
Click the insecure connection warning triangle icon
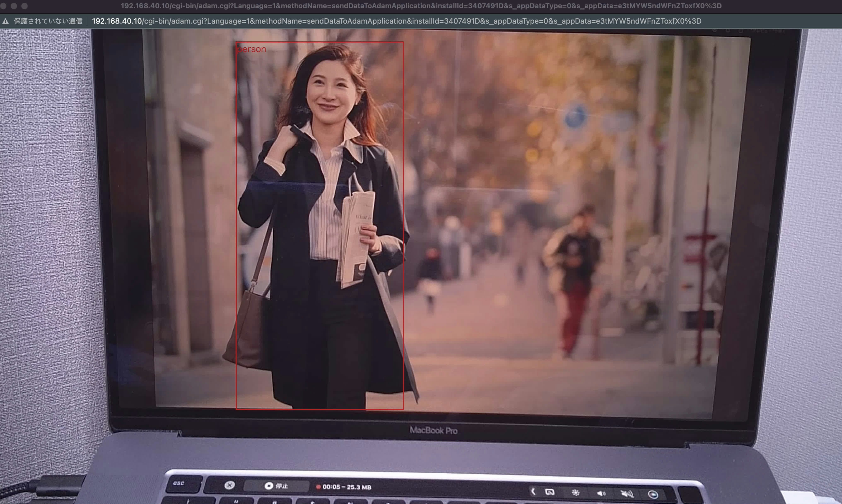point(5,21)
